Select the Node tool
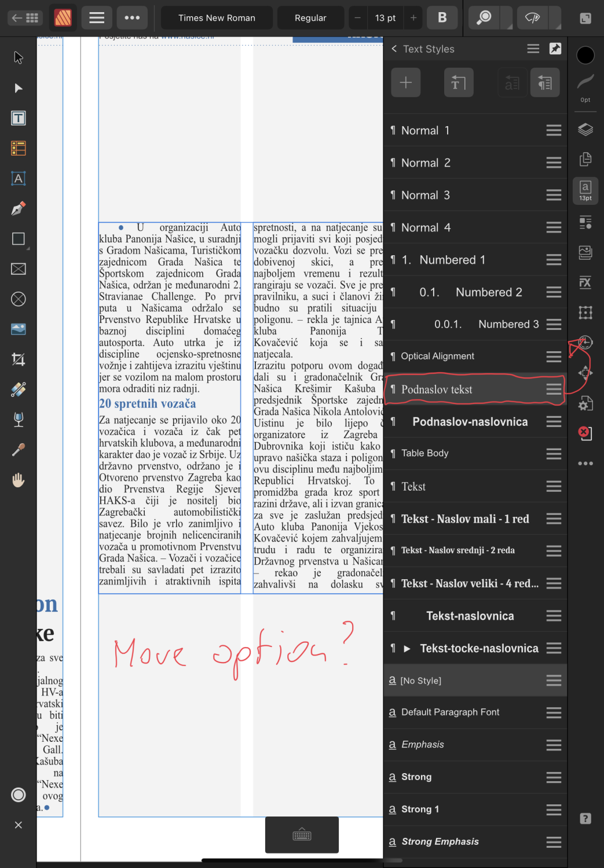Screen dimensions: 604x868 (x=19, y=88)
